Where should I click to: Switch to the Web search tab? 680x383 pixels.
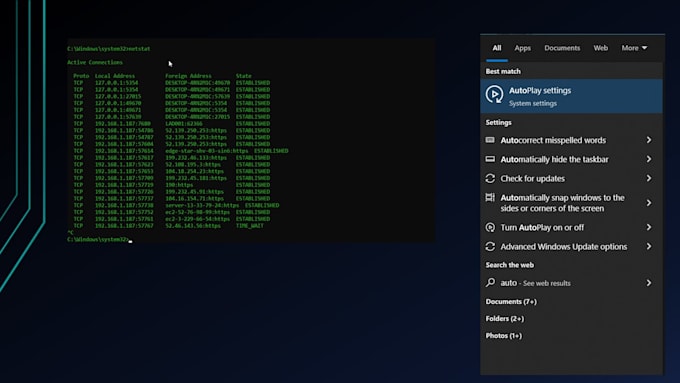[x=601, y=48]
